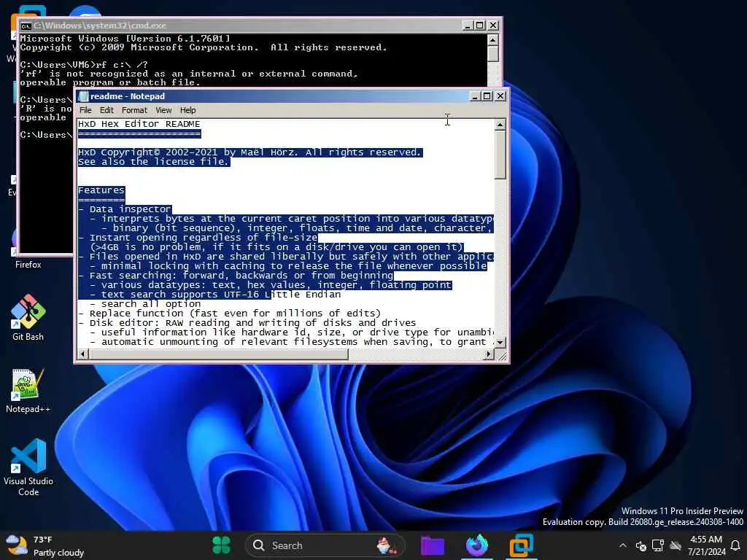Screen dimensions: 747x560
Task: Show hidden system tray icons chevron
Action: click(623, 545)
